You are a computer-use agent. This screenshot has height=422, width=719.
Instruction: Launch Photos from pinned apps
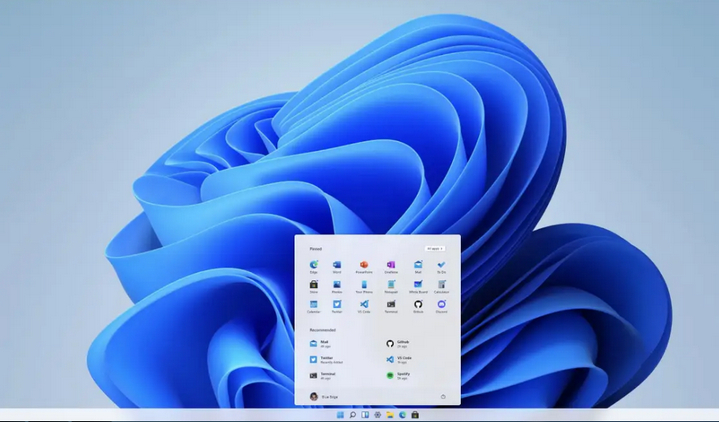337,287
